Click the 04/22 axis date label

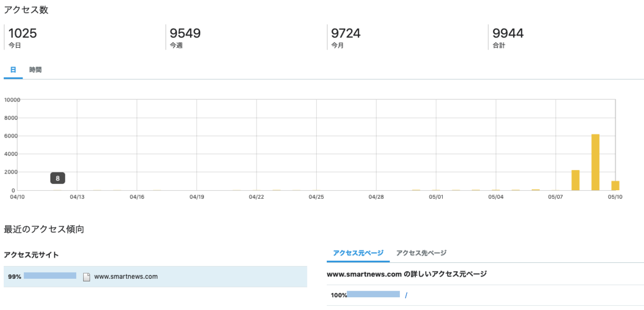tap(257, 197)
